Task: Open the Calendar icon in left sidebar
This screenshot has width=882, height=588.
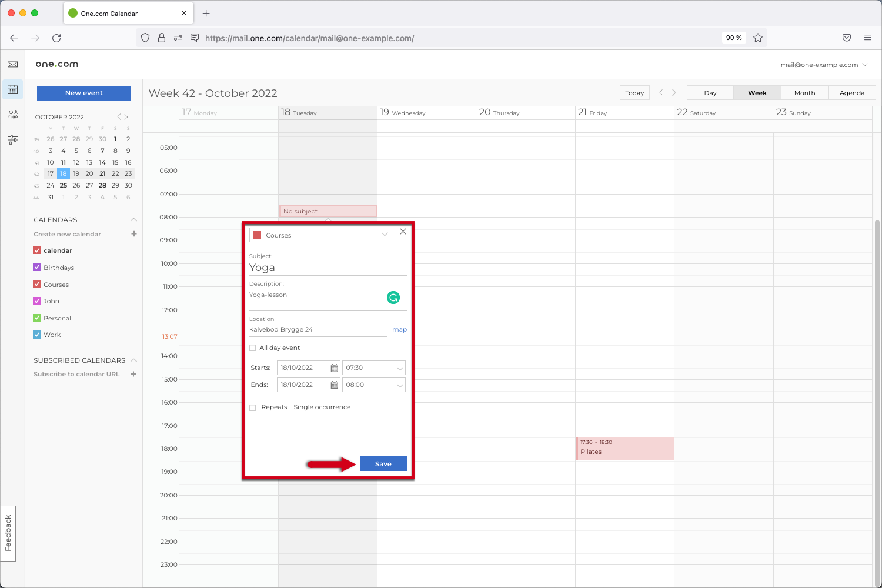Action: 12,90
